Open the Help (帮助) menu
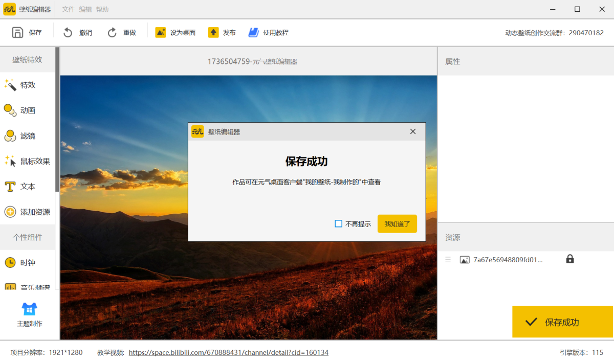This screenshot has height=364, width=614. [102, 9]
